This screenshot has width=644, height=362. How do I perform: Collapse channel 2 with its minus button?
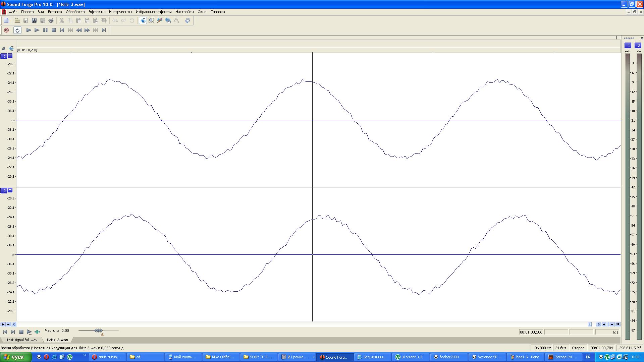click(10, 190)
